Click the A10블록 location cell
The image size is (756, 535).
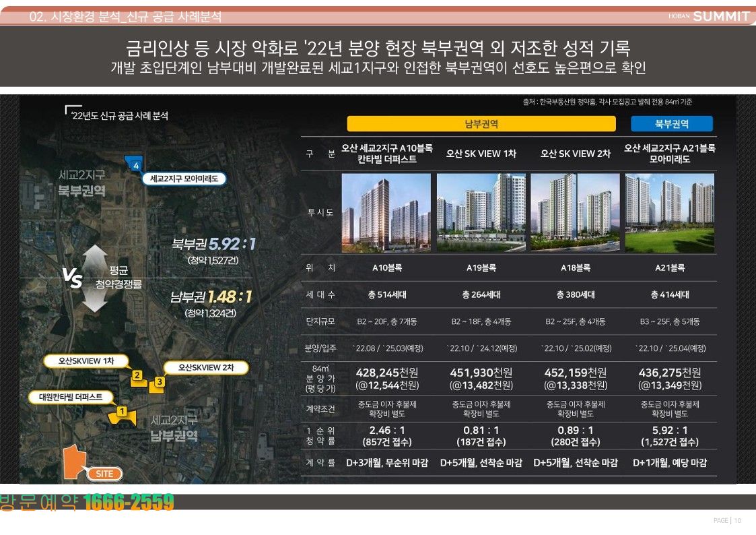click(387, 267)
